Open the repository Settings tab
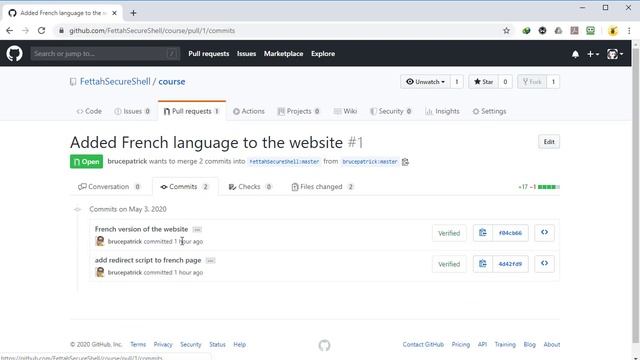 pyautogui.click(x=489, y=111)
